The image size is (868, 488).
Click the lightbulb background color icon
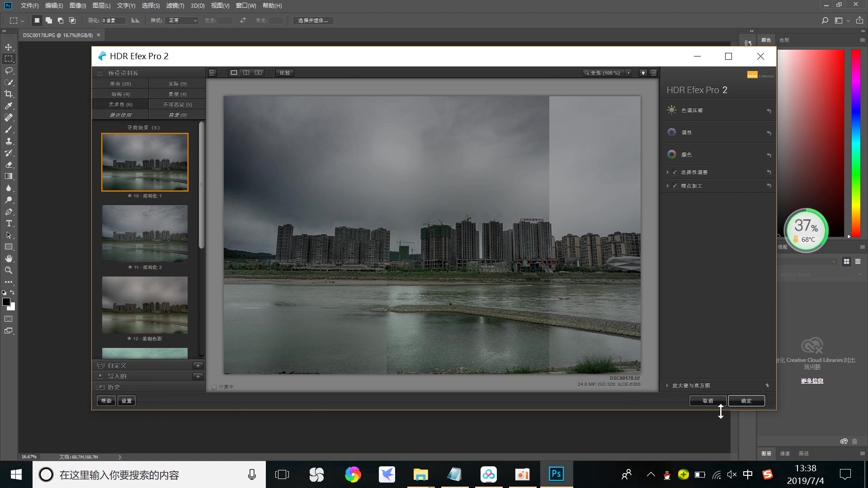point(643,73)
